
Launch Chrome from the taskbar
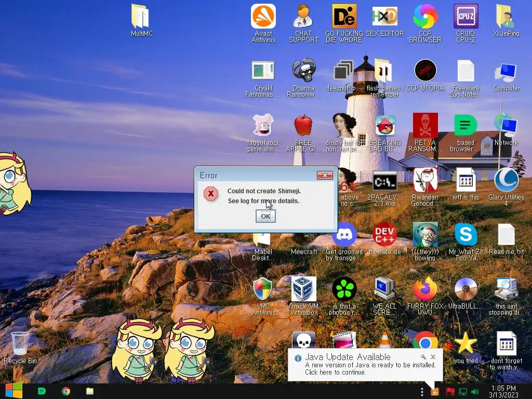[66, 391]
